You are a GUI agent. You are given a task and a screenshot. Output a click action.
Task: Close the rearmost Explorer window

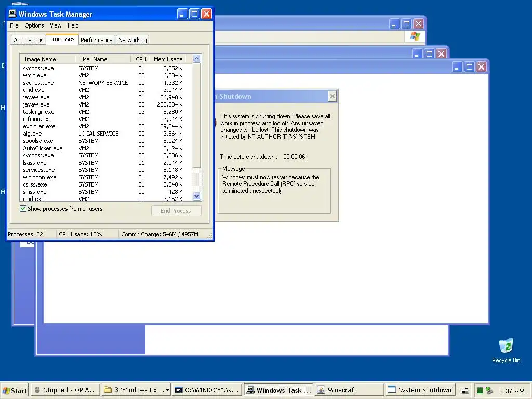(418, 24)
